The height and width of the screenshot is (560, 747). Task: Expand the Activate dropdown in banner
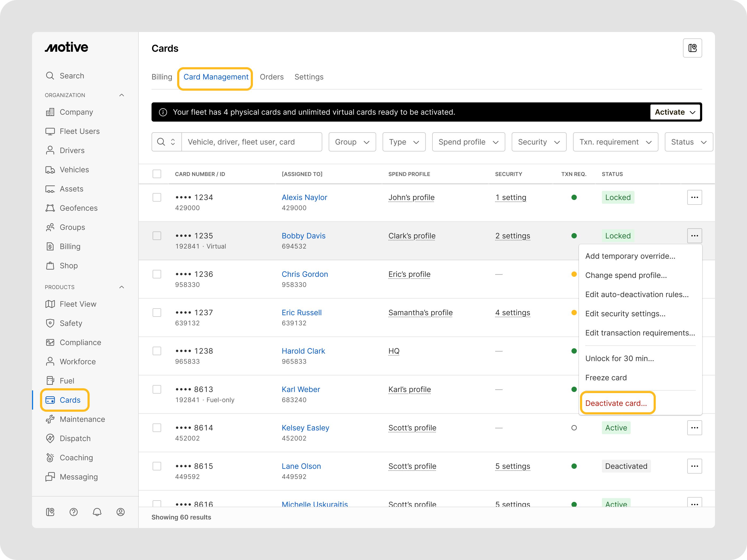pyautogui.click(x=675, y=112)
